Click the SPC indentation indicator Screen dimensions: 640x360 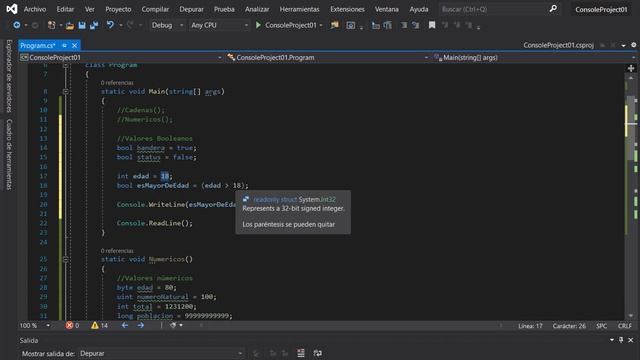601,326
